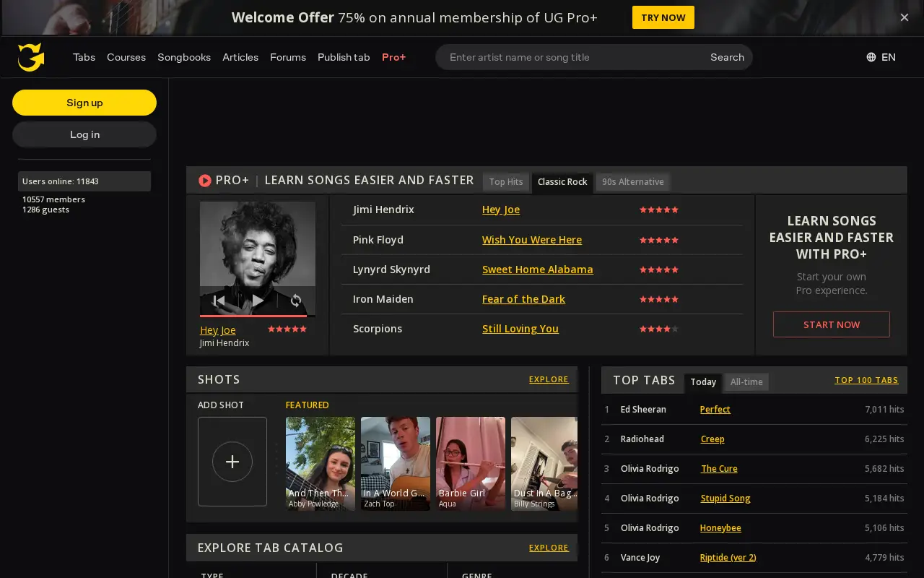
Task: Open the Abby Powledge shot thumbnail
Action: pos(321,464)
